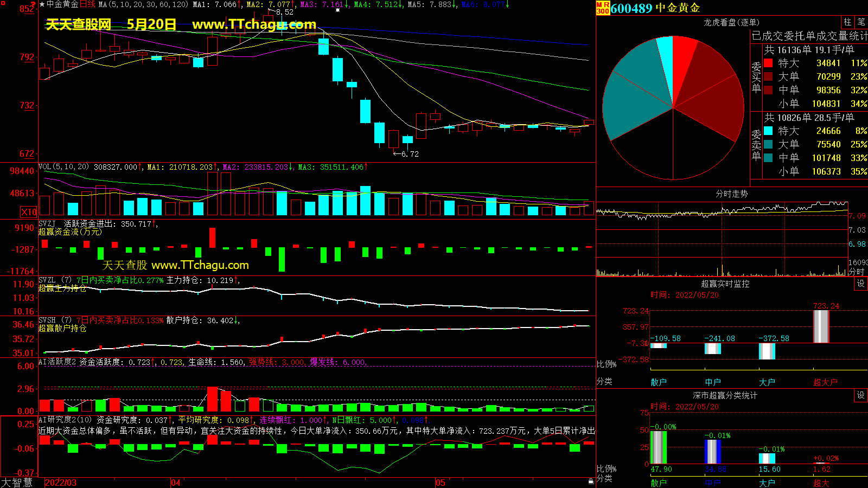Click the white asterisk marker near MA3 value
868x488 pixels.
coord(338,10)
